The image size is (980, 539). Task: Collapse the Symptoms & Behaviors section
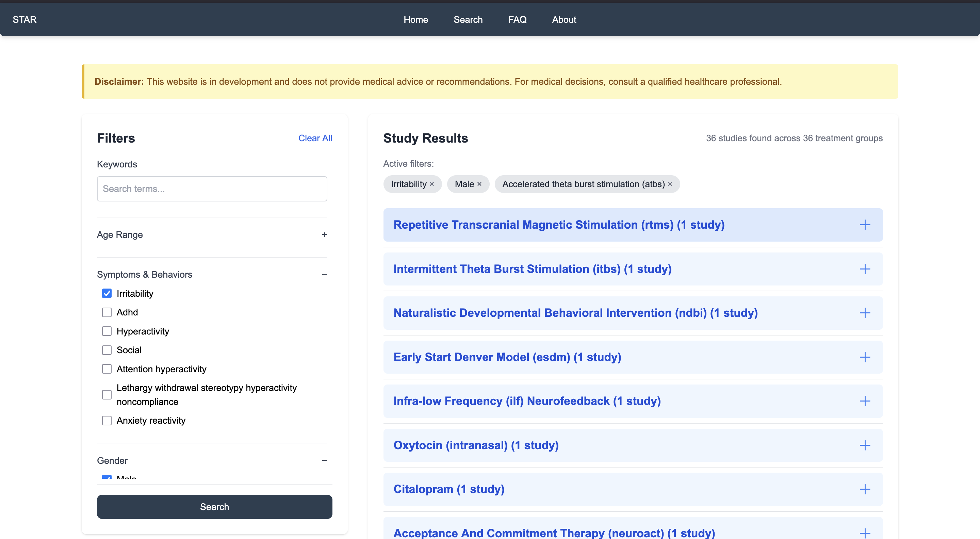click(324, 274)
